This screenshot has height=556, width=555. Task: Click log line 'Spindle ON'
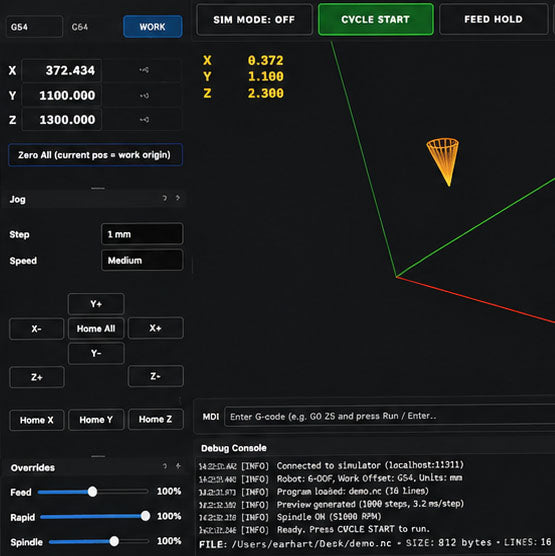pos(290,517)
